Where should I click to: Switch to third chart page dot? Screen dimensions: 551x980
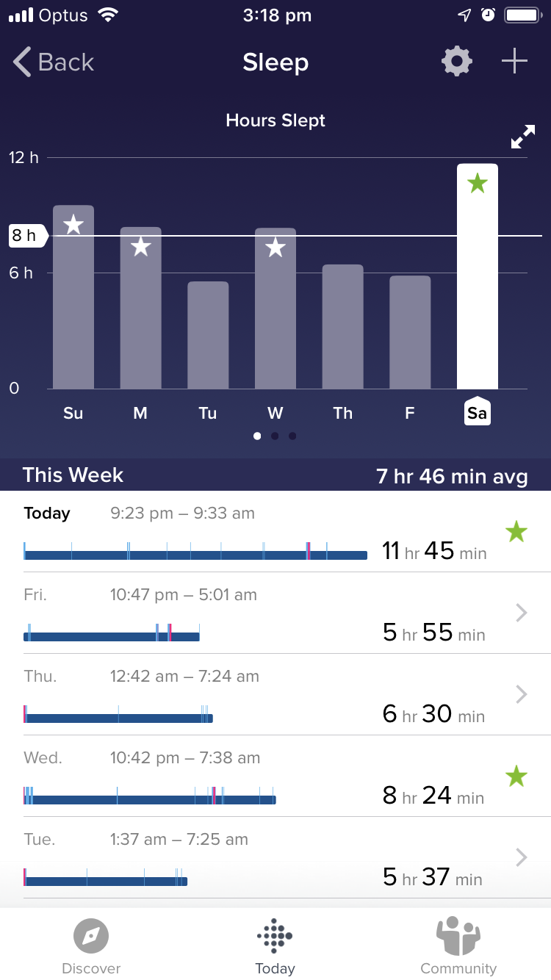[292, 436]
